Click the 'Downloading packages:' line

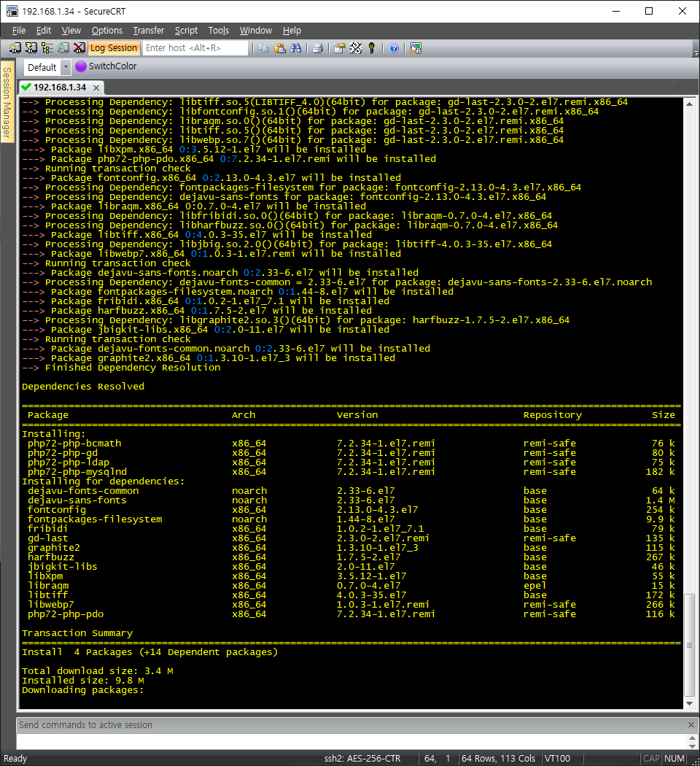point(83,690)
